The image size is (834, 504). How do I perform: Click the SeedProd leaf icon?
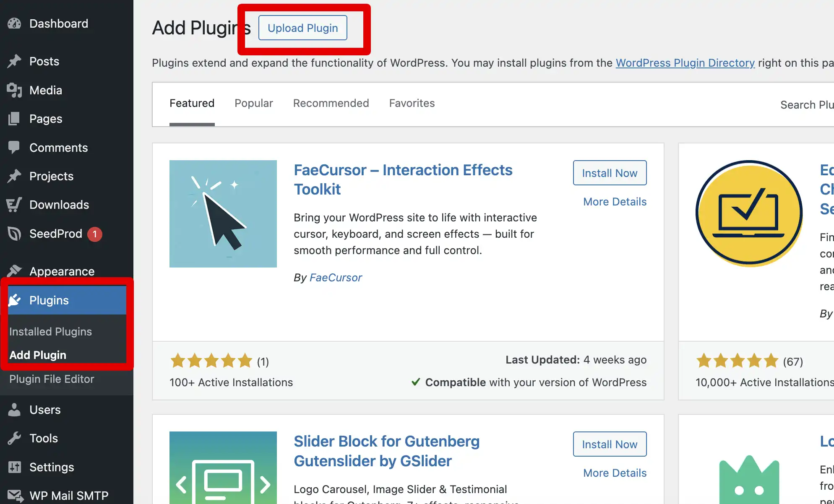coord(14,234)
